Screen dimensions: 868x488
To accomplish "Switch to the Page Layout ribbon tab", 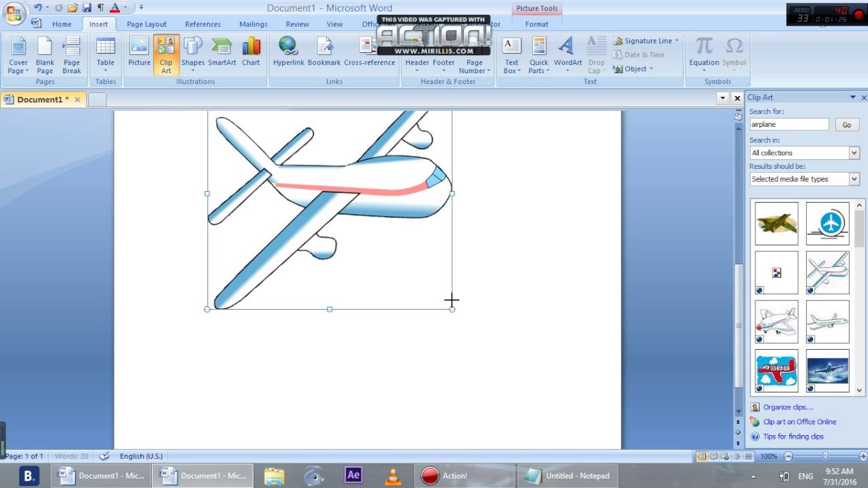I will click(x=146, y=24).
